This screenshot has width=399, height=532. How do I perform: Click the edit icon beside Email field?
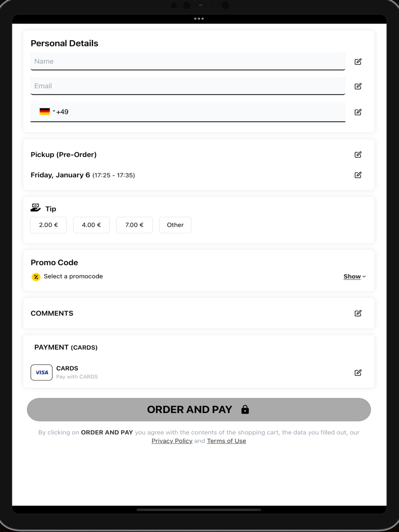(358, 86)
